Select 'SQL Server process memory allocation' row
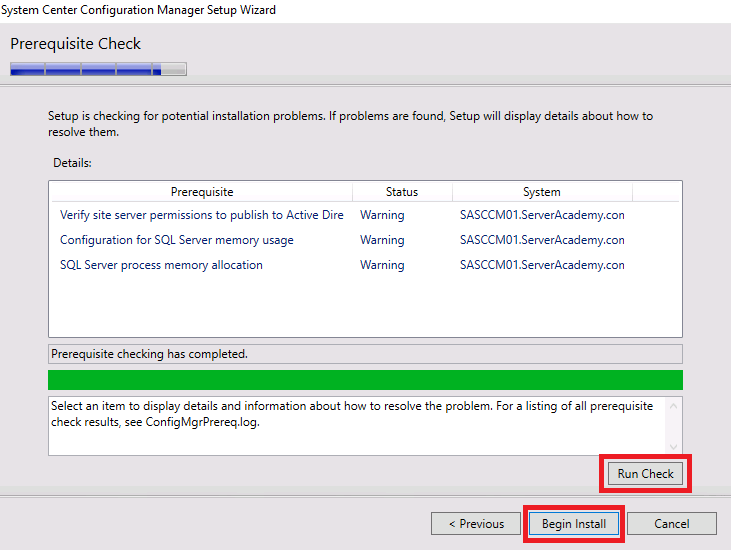Image resolution: width=731 pixels, height=550 pixels. tap(366, 265)
